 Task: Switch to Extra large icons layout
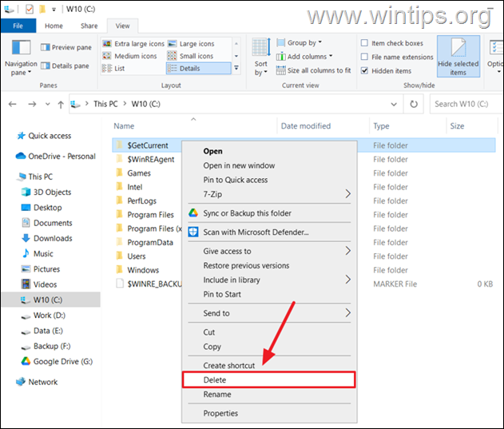(133, 43)
